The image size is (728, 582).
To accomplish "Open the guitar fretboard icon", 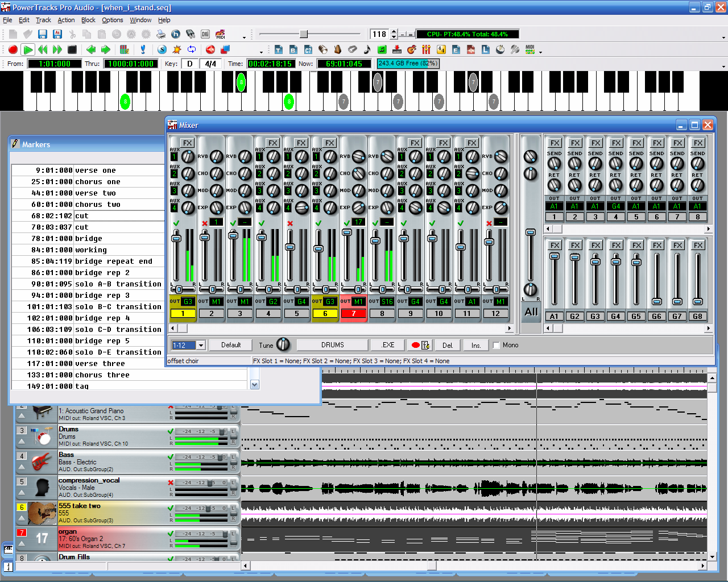I will click(412, 50).
